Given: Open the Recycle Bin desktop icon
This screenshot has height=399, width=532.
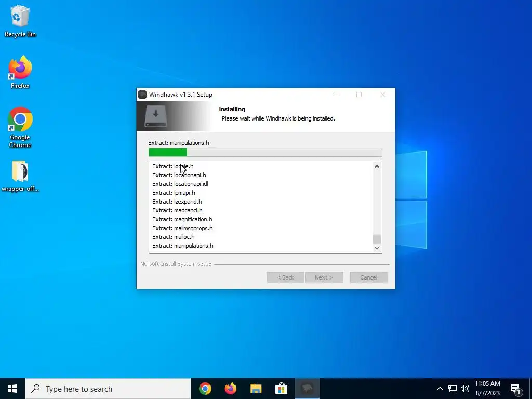Looking at the screenshot, I should click(20, 21).
